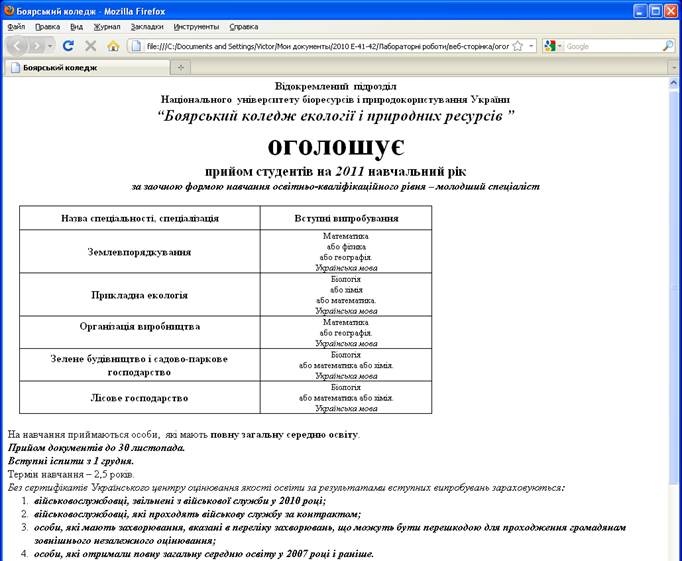Click text Термін навчання – 2,5 років
Viewport: 682px width, 561px height.
(71, 474)
